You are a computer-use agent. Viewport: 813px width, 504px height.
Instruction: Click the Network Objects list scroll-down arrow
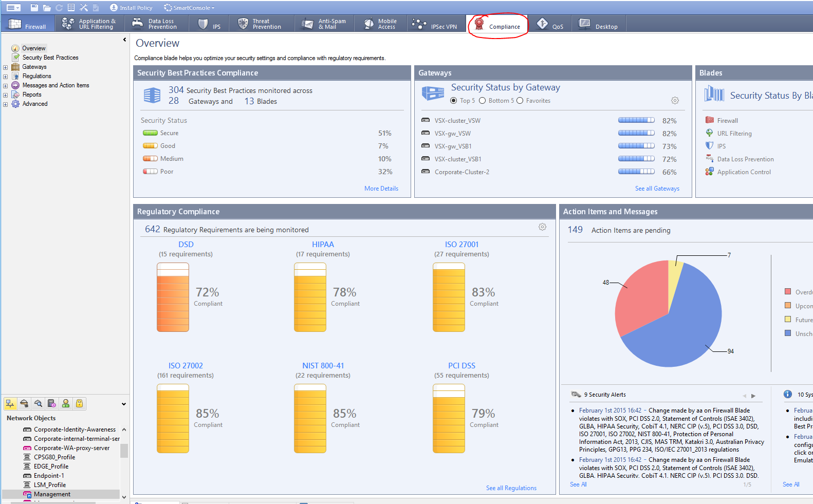pos(124,497)
